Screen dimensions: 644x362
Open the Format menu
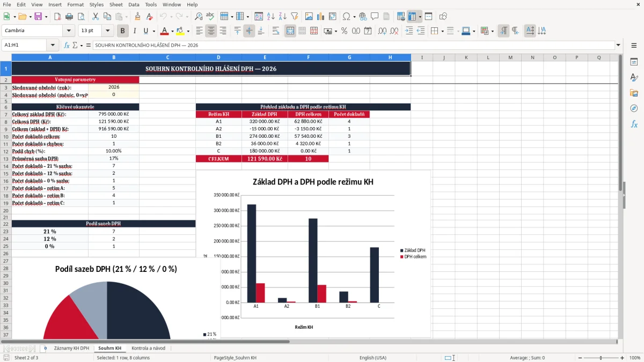click(x=75, y=4)
